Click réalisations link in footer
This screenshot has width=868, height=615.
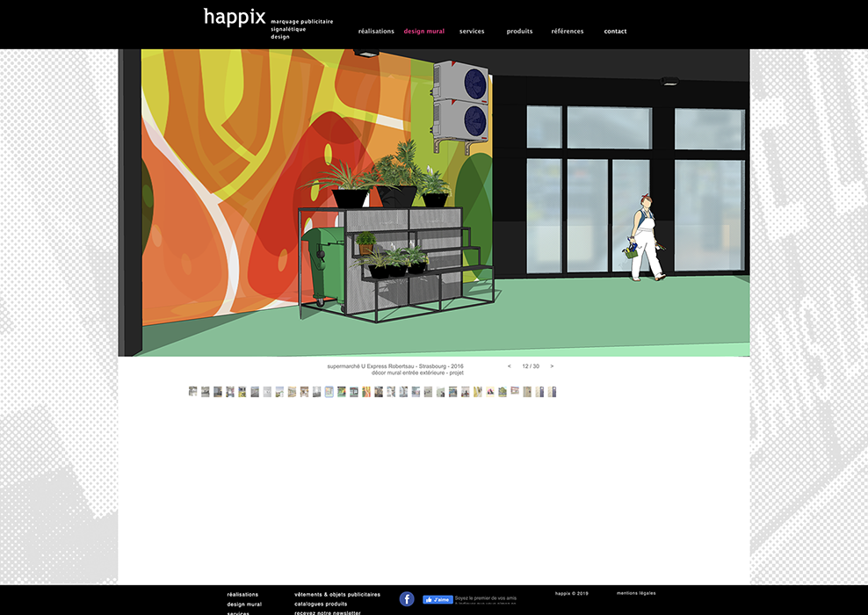[242, 595]
